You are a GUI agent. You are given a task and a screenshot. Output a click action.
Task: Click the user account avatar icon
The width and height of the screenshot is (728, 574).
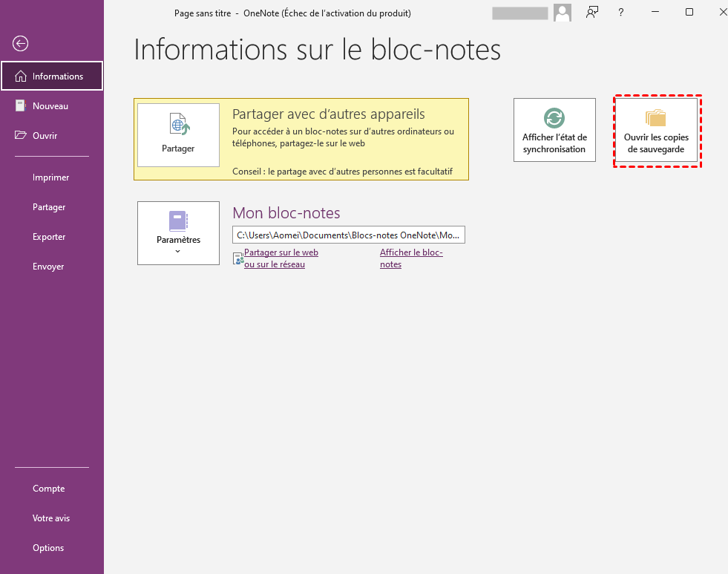(563, 13)
